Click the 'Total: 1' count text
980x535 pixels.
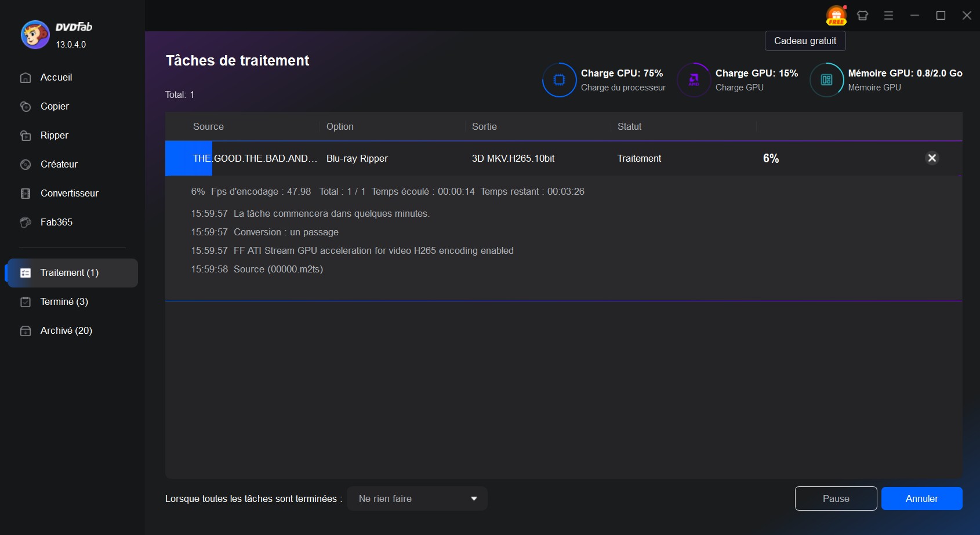coord(180,95)
